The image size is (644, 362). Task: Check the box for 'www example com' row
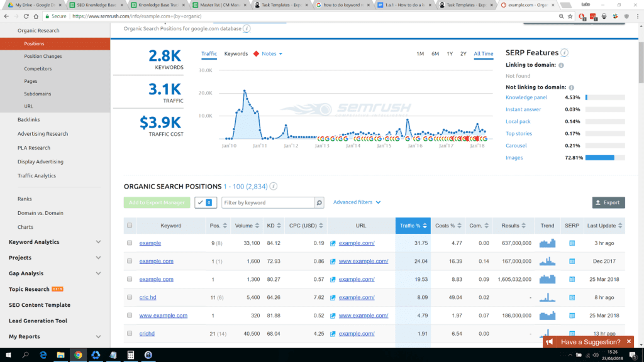[x=130, y=315]
